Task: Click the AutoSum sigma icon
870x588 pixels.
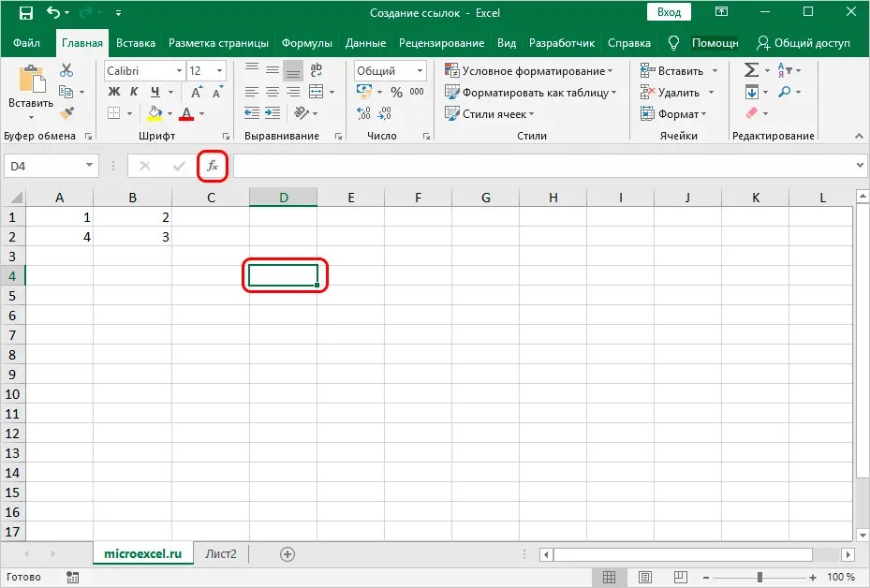Action: (751, 70)
